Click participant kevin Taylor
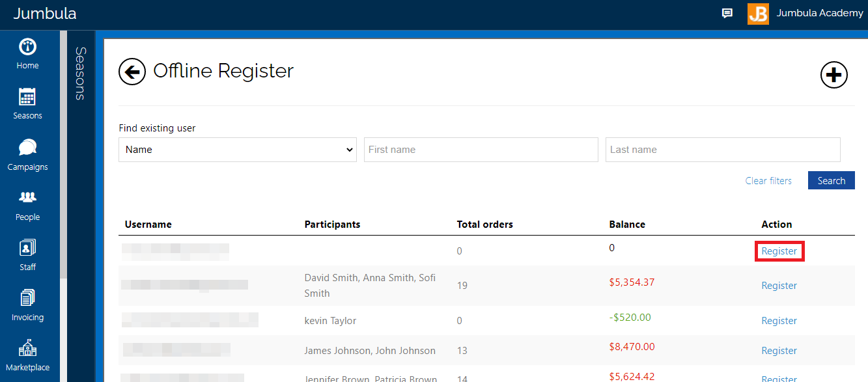This screenshot has height=382, width=868. tap(330, 321)
